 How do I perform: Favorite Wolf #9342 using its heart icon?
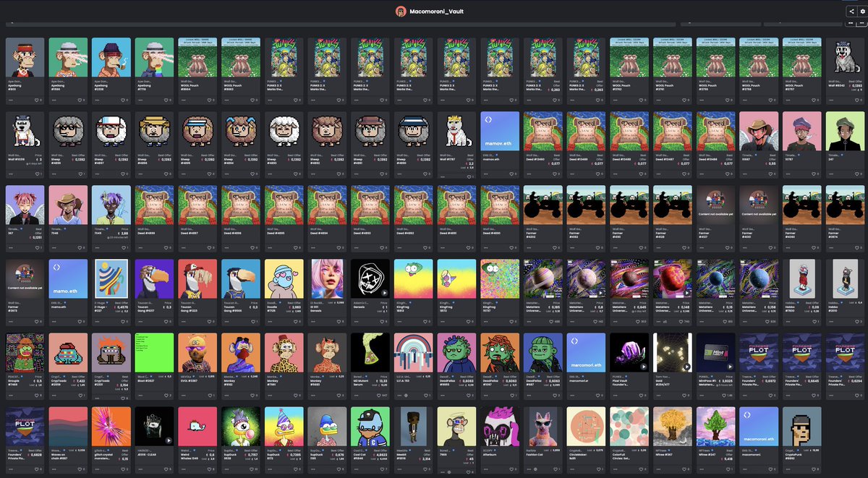858,100
